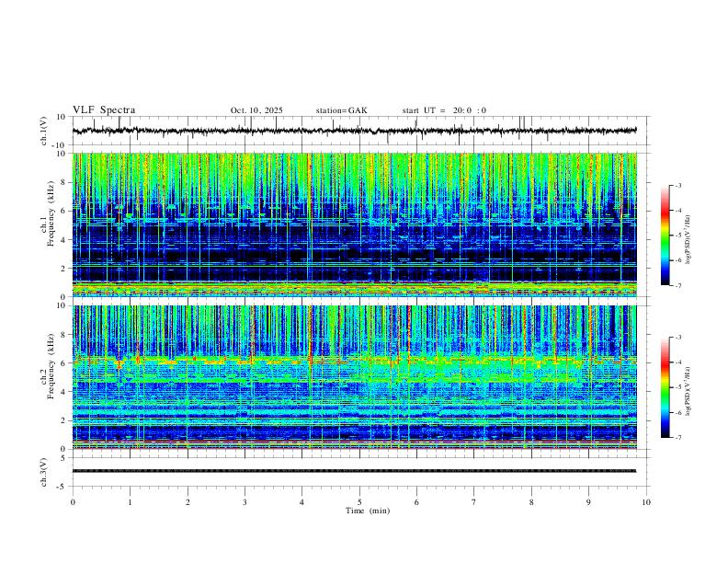728x563 pixels.
Task: Click the ch.3 voltage trace line
Action: coord(354,471)
